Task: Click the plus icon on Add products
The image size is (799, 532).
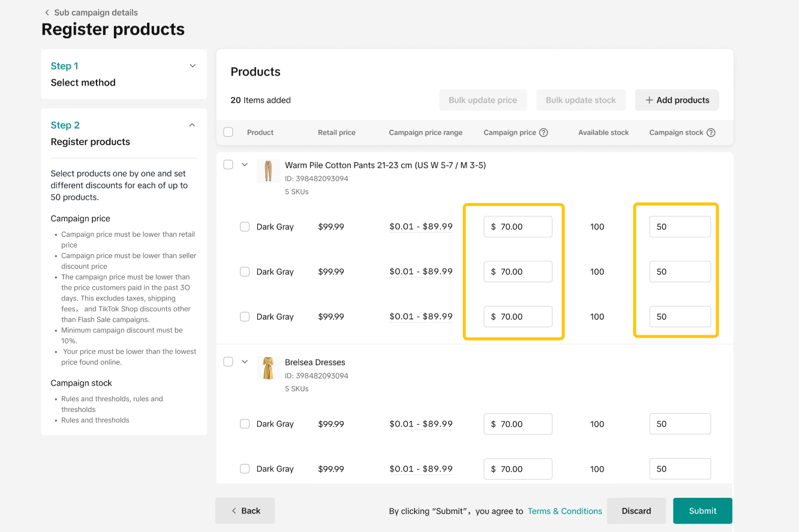Action: 649,100
